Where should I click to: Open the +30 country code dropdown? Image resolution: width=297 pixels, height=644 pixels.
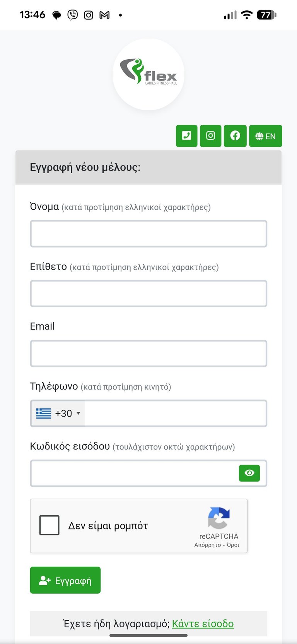tap(58, 413)
